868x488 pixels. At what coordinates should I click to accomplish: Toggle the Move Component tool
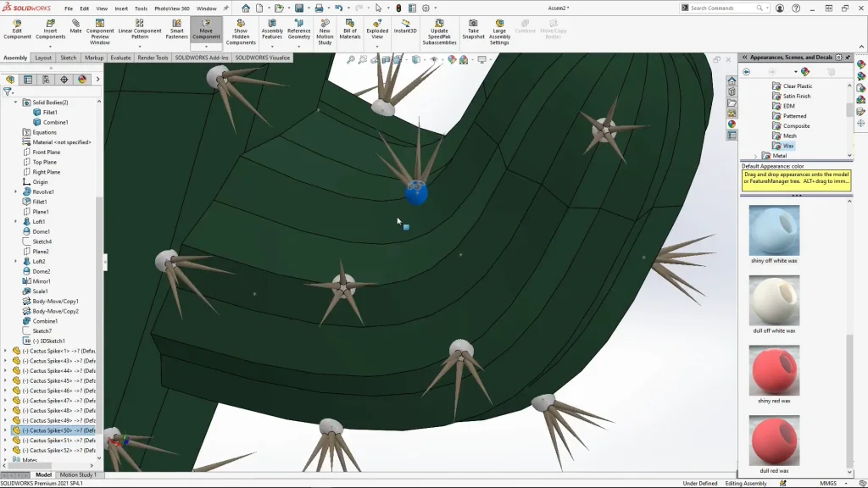tap(206, 26)
